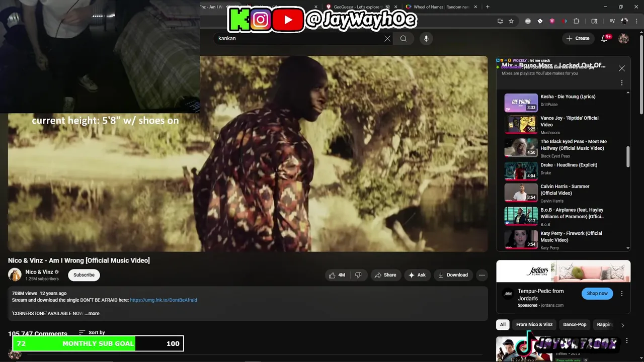Screen dimensions: 644x362
Task: Click the install app icon in address bar
Action: (x=500, y=21)
